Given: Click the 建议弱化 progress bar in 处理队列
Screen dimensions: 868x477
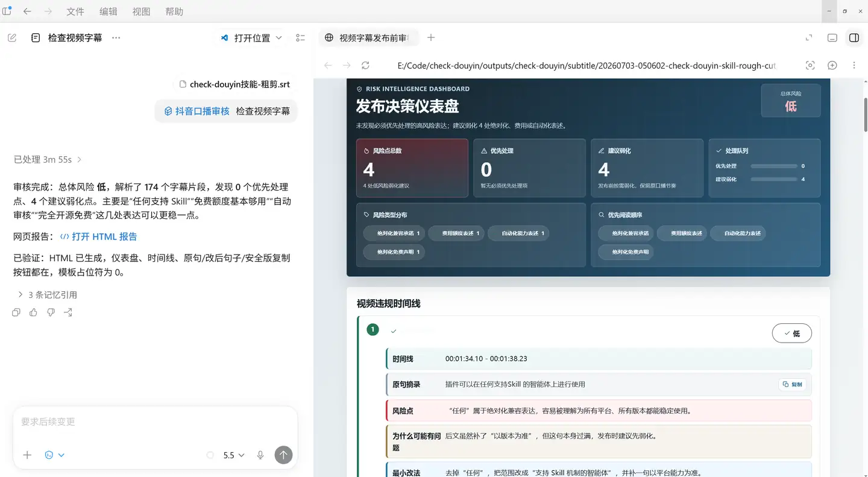Looking at the screenshot, I should (773, 179).
